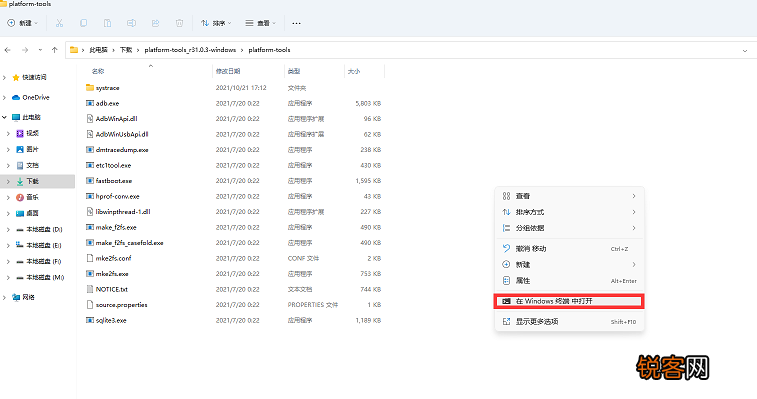Open the 查看 (View) dropdown in toolbar
The image size is (757, 399).
(x=261, y=23)
